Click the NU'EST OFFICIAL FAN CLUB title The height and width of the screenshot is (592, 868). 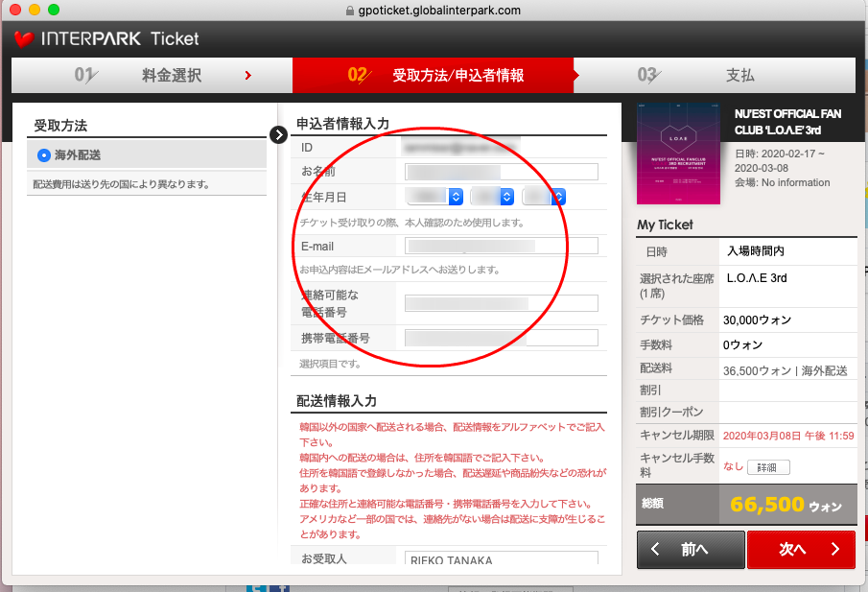pyautogui.click(x=787, y=122)
